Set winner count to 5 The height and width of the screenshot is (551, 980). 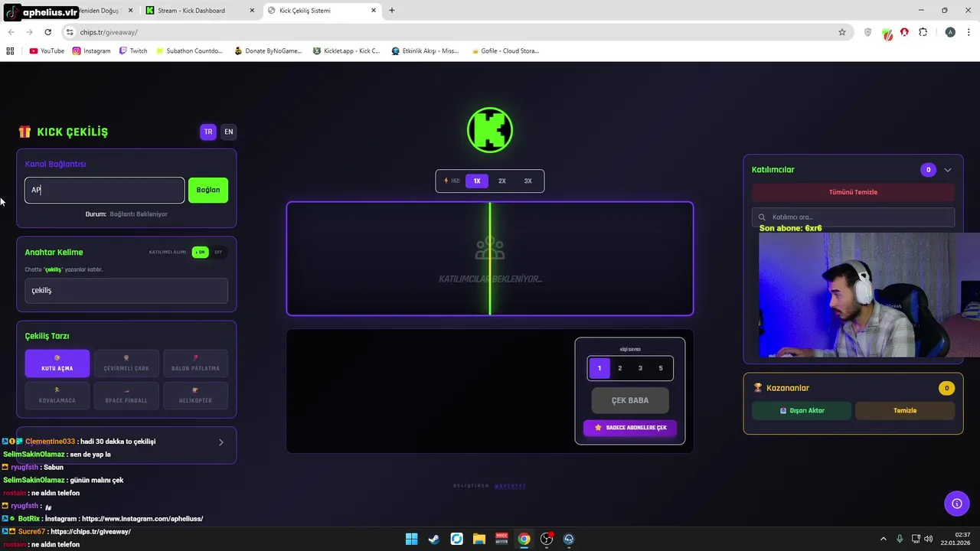661,368
